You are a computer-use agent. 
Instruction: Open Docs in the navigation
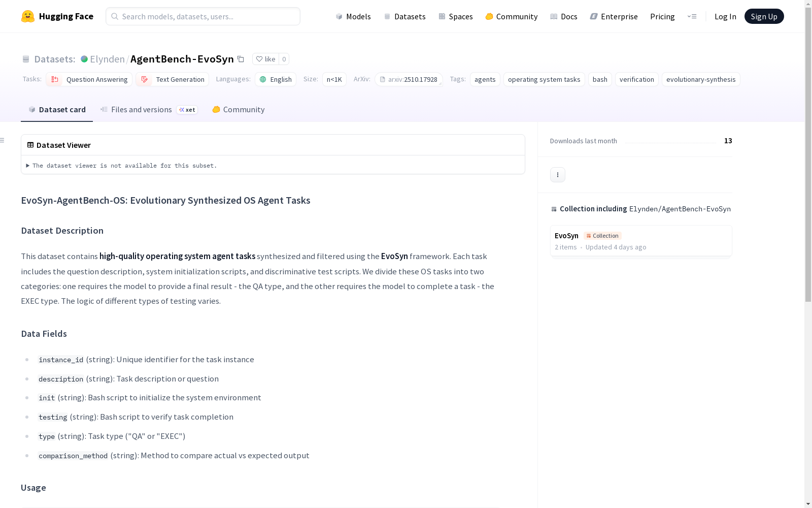564,16
